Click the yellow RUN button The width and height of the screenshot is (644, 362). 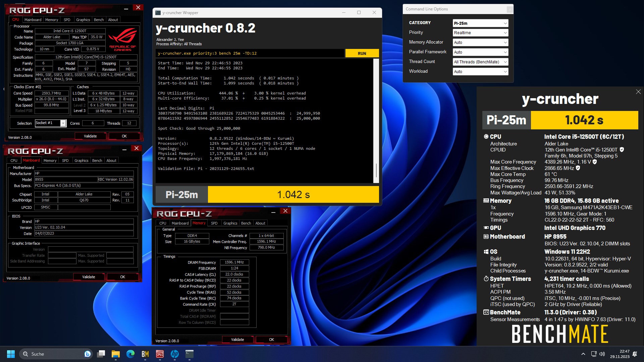(362, 53)
